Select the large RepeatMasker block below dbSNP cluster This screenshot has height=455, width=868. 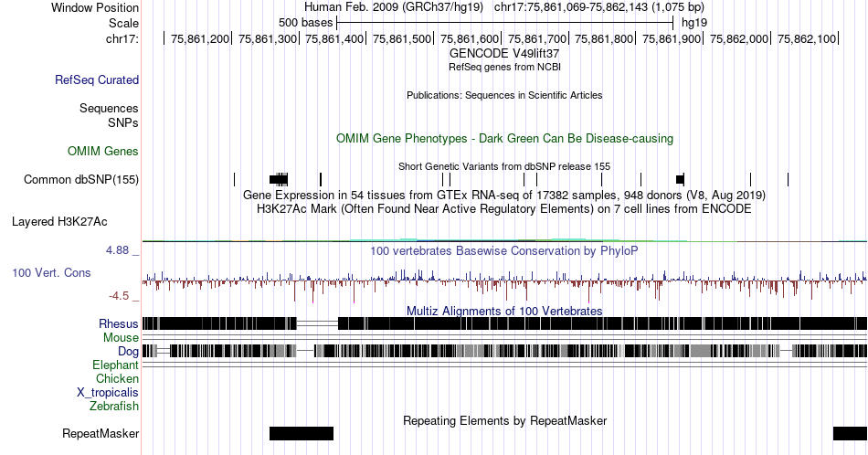click(x=302, y=433)
